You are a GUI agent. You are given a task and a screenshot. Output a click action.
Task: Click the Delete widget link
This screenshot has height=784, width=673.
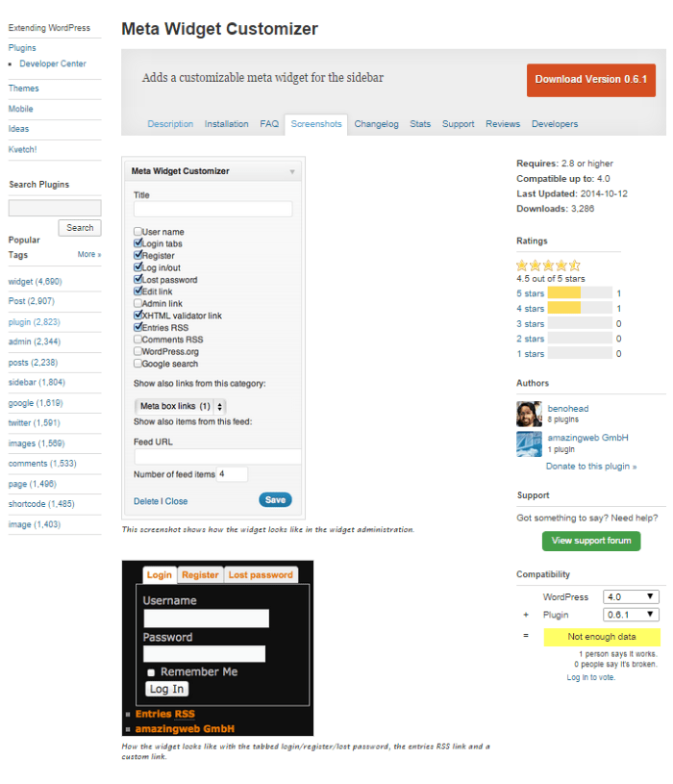(x=146, y=501)
